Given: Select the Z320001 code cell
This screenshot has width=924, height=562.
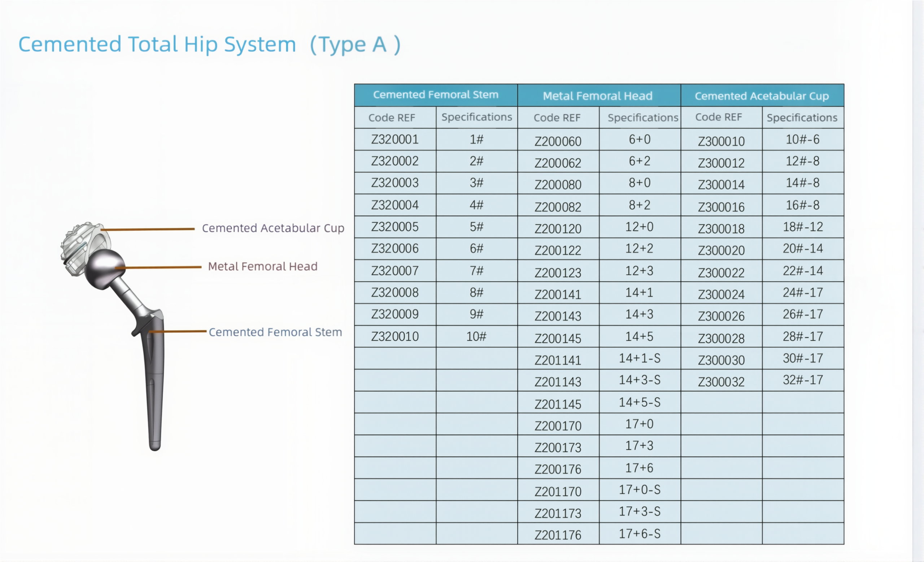Looking at the screenshot, I should [x=395, y=139].
